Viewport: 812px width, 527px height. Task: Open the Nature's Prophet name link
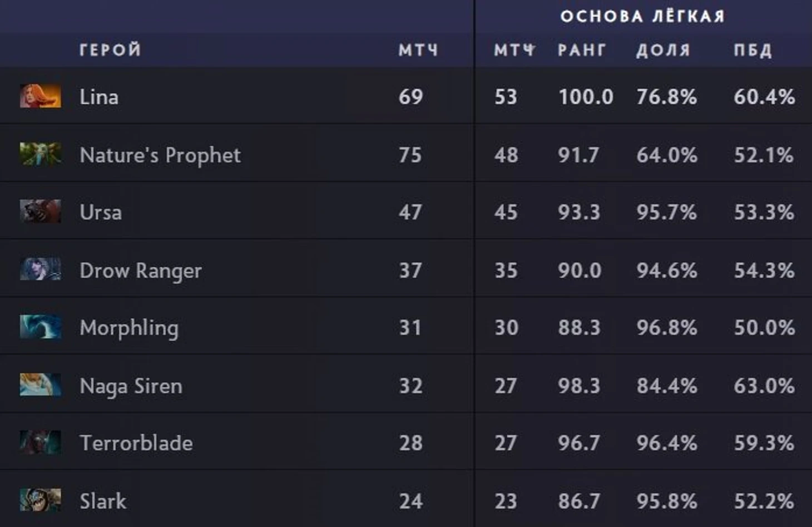coord(160,155)
